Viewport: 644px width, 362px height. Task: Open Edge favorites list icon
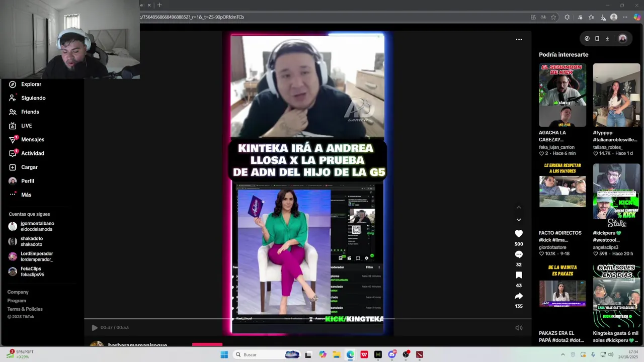coord(591,17)
